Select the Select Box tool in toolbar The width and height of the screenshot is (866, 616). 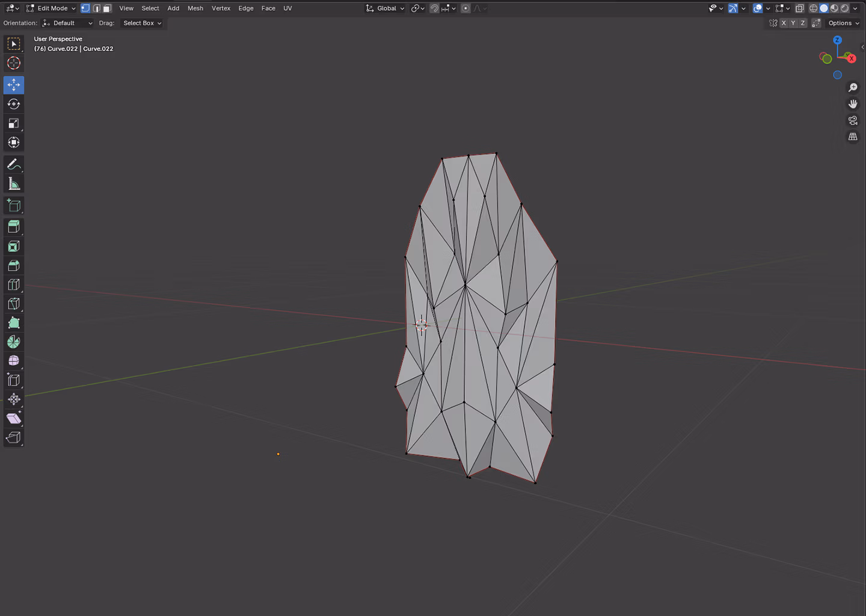pyautogui.click(x=14, y=44)
